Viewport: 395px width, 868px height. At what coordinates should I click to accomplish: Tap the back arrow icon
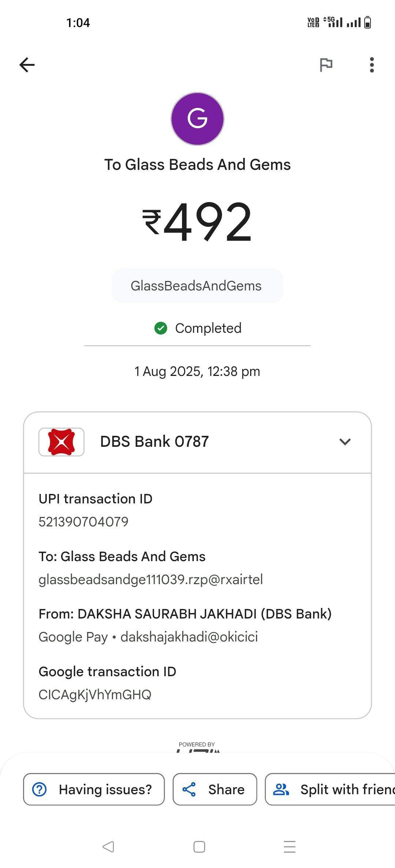[x=27, y=65]
